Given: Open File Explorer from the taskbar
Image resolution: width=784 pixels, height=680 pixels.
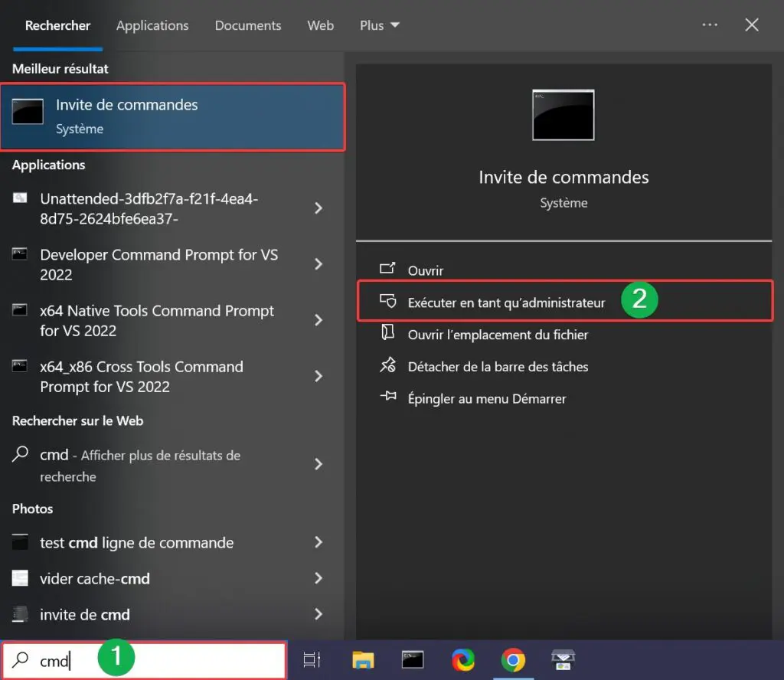Looking at the screenshot, I should [x=361, y=659].
